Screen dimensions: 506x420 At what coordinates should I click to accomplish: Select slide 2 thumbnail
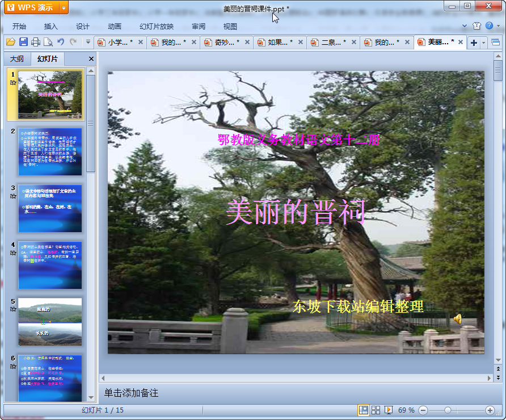(x=50, y=152)
